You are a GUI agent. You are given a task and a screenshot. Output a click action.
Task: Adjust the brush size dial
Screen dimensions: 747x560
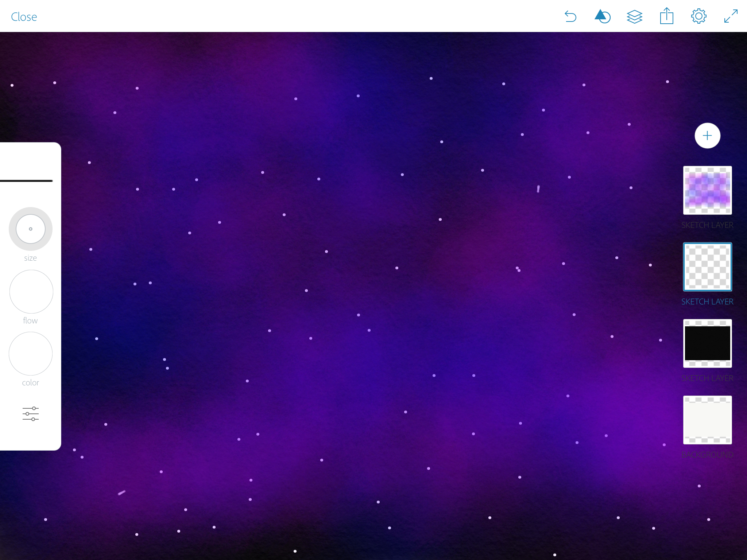pyautogui.click(x=31, y=229)
